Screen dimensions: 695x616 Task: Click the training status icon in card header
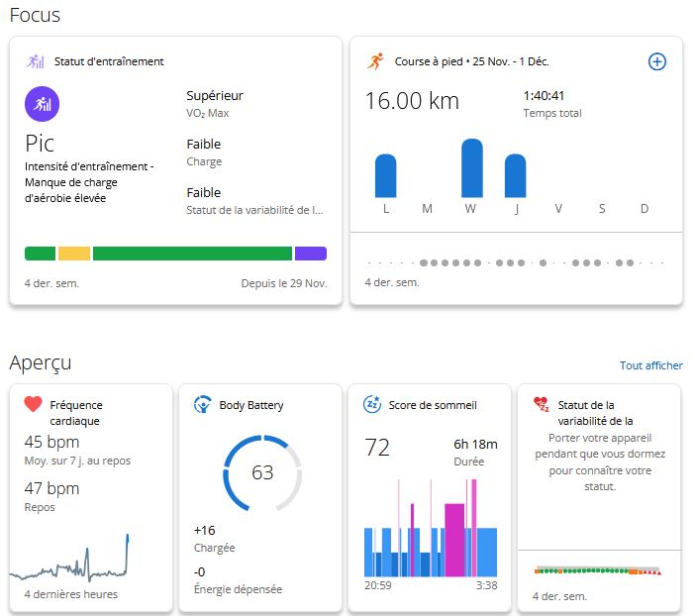pos(37,61)
